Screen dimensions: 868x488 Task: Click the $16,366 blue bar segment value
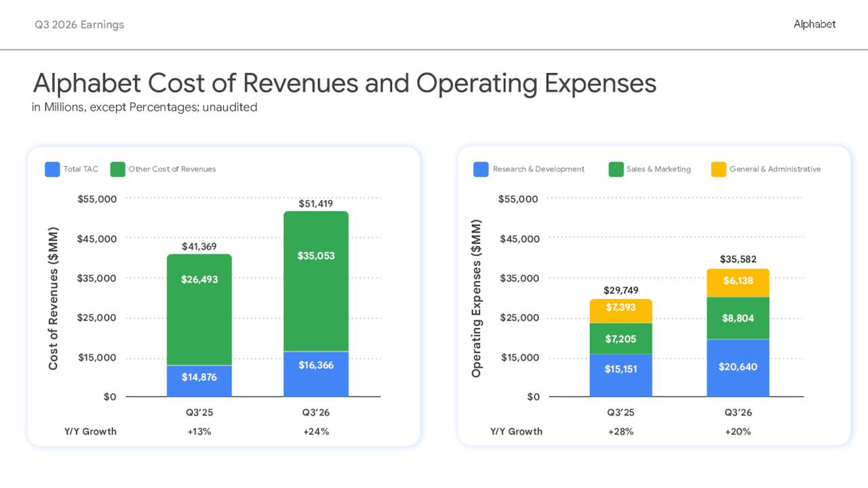(x=316, y=365)
